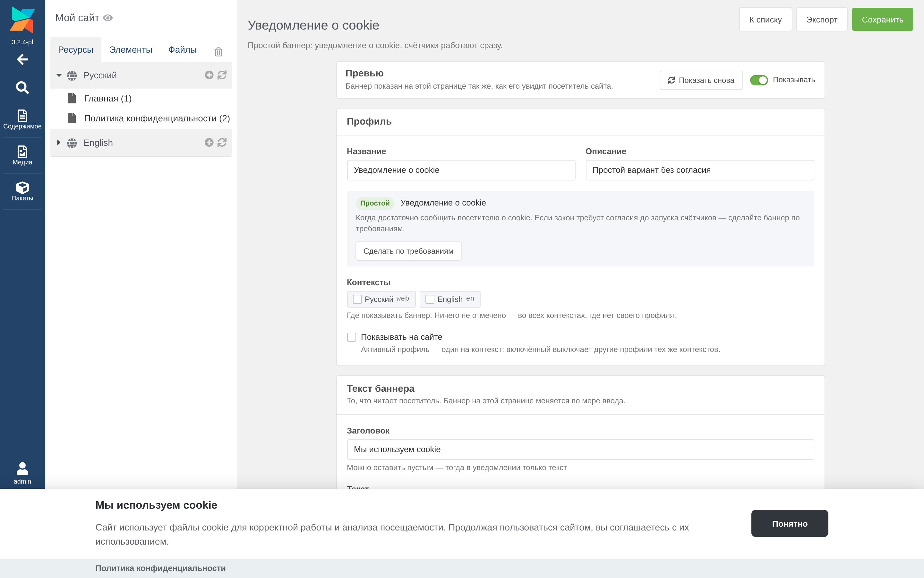Click the MODX logo icon
924x578 pixels.
click(22, 20)
